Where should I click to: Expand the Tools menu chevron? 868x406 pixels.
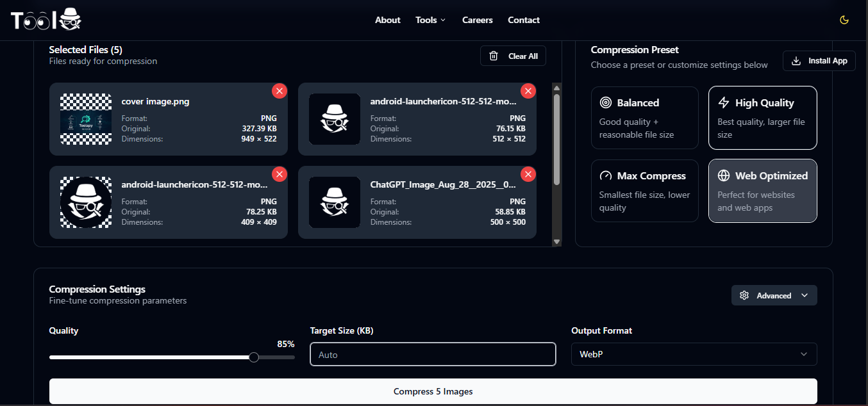coord(442,20)
